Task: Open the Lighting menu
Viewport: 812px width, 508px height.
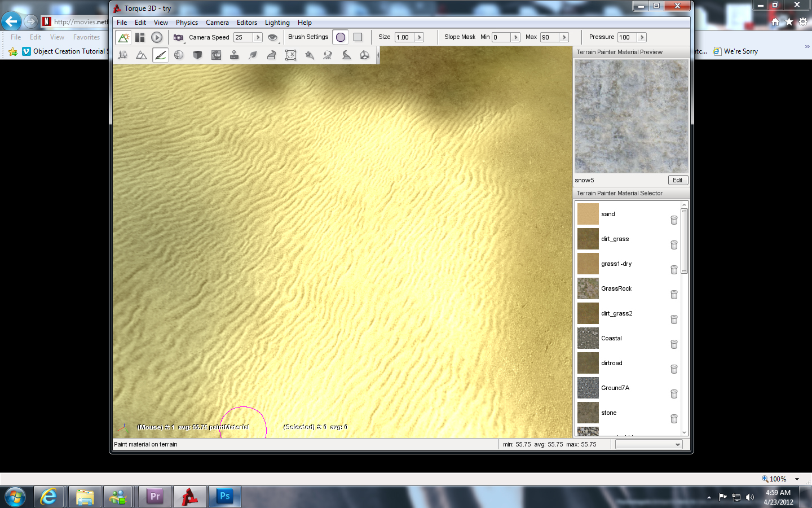Action: 277,23
